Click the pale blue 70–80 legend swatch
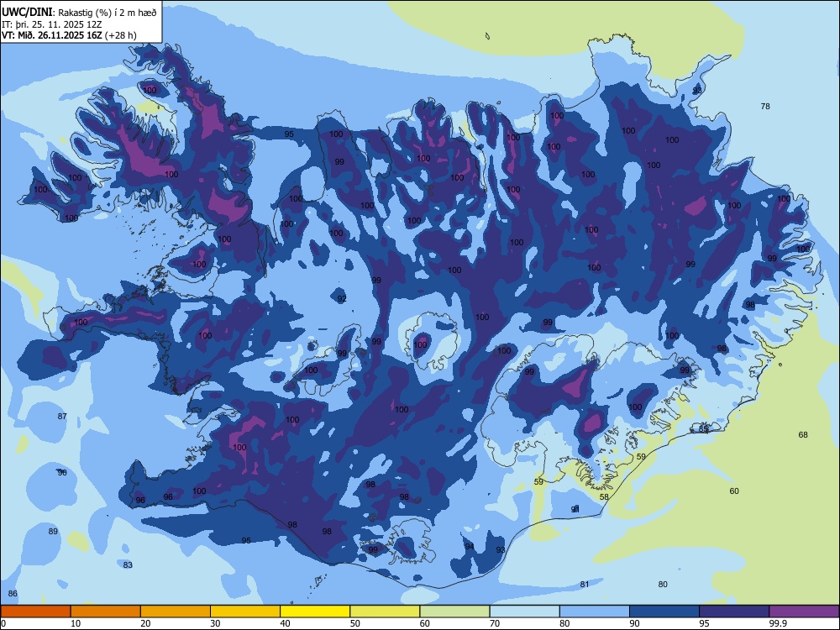 click(x=525, y=612)
